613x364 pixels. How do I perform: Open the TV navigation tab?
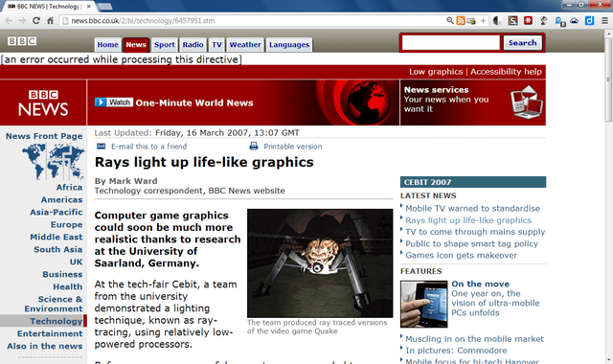[216, 45]
